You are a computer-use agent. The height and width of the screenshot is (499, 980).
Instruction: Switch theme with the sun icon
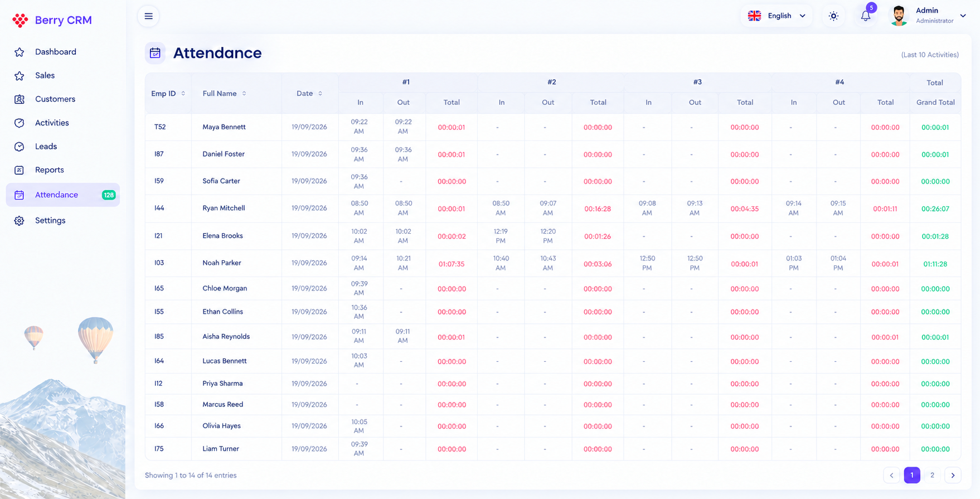(833, 16)
